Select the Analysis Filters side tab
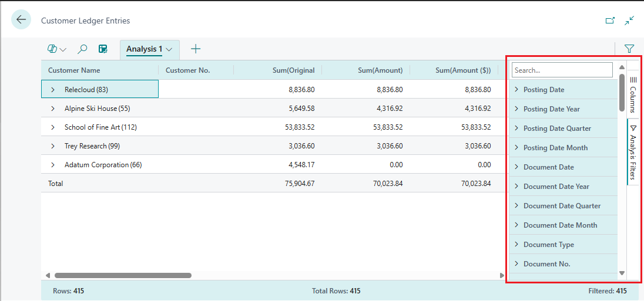644x301 pixels. [x=633, y=151]
